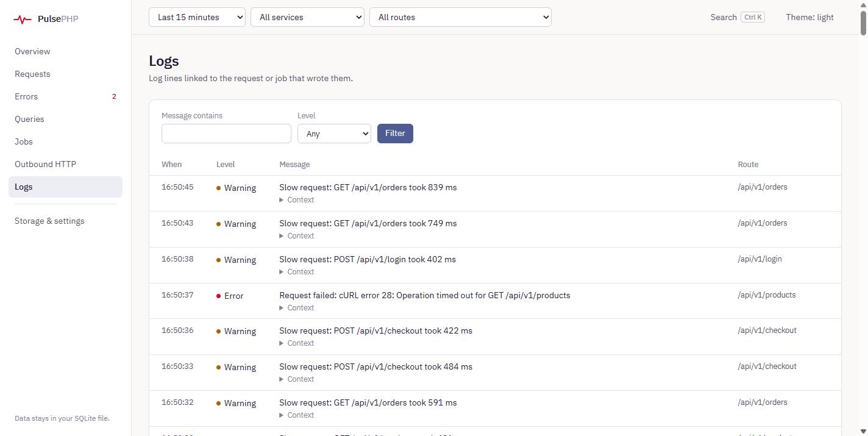The width and height of the screenshot is (868, 436).
Task: Click the /api/v1/products route cell
Action: pos(767,295)
